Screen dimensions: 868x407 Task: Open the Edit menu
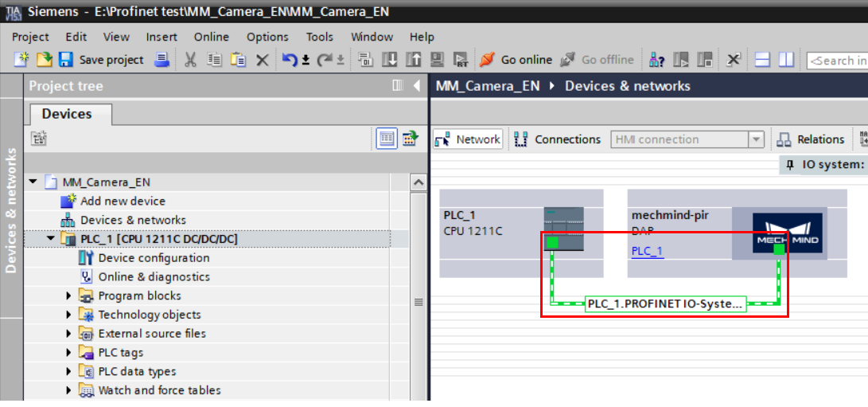[76, 37]
